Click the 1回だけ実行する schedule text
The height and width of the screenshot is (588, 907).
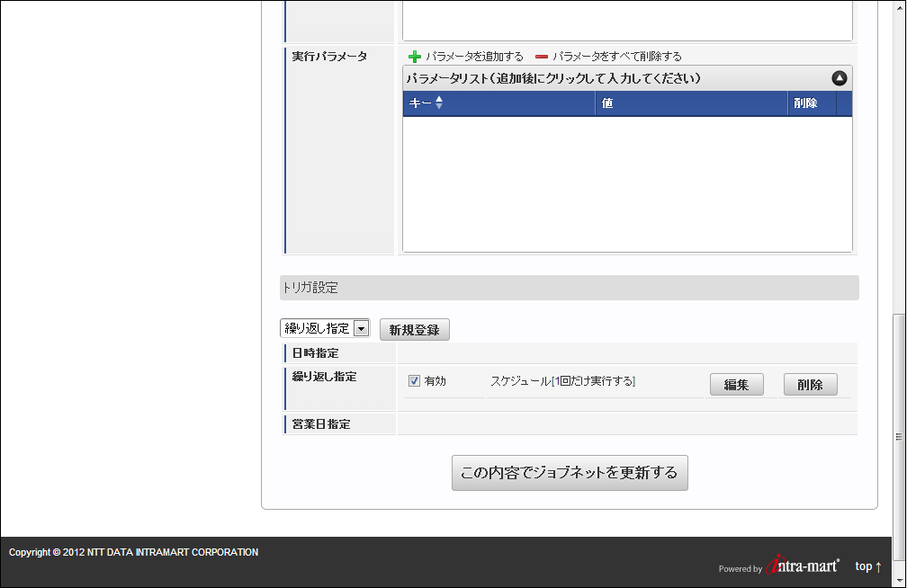[x=594, y=381]
